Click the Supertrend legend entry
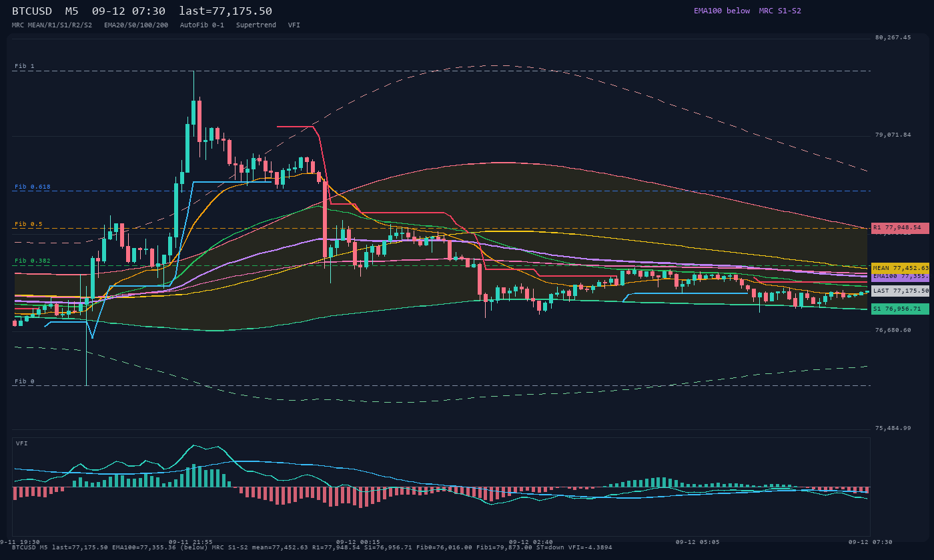This screenshot has width=934, height=560. pyautogui.click(x=256, y=25)
